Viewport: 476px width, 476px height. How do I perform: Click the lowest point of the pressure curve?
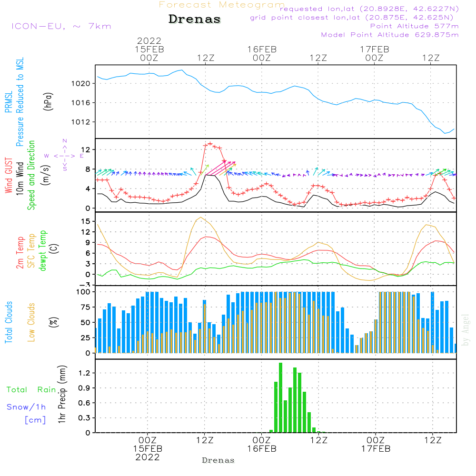pyautogui.click(x=445, y=133)
